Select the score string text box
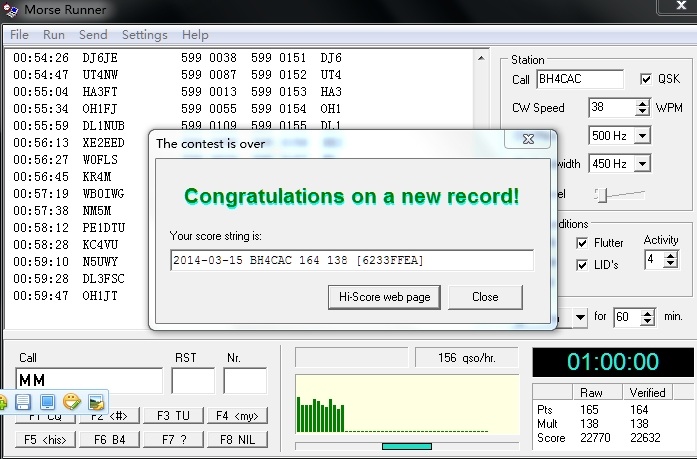Viewport: 697px width, 459px height. (x=352, y=260)
